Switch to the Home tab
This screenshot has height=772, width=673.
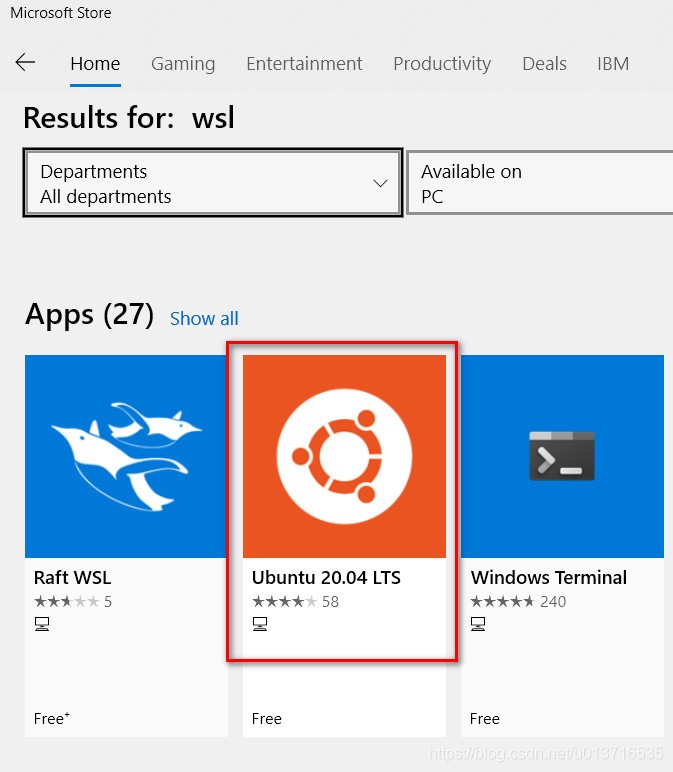[95, 64]
